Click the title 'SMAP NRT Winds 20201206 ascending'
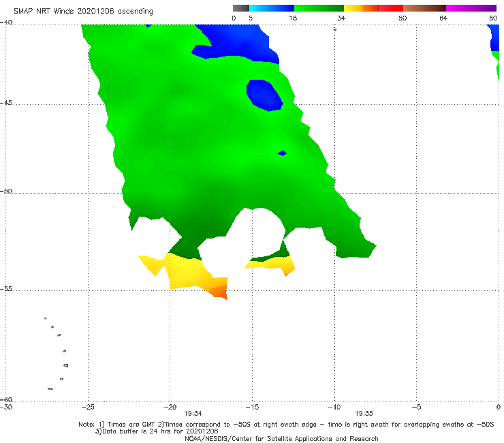The height and width of the screenshot is (443, 504). pos(83,11)
